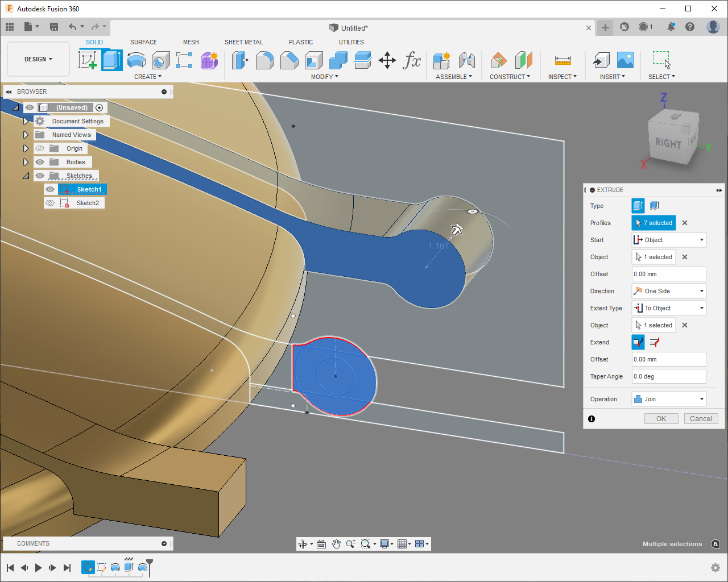Image resolution: width=728 pixels, height=582 pixels.
Task: Click the Orbit navigation icon at bottom
Action: tap(303, 544)
